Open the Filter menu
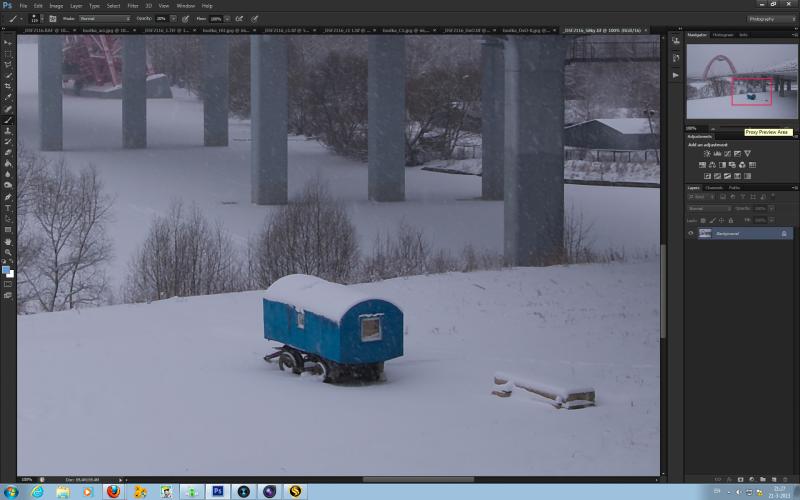The image size is (800, 500). 133,6
